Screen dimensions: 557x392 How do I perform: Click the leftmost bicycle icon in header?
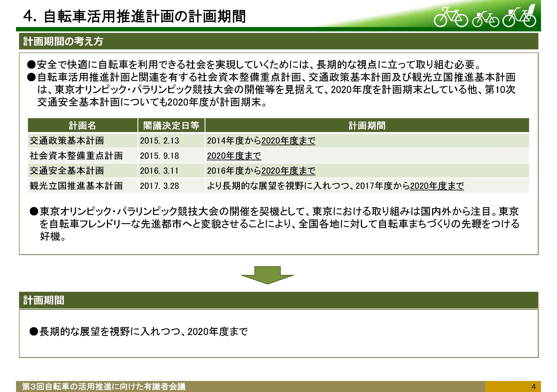click(x=450, y=17)
